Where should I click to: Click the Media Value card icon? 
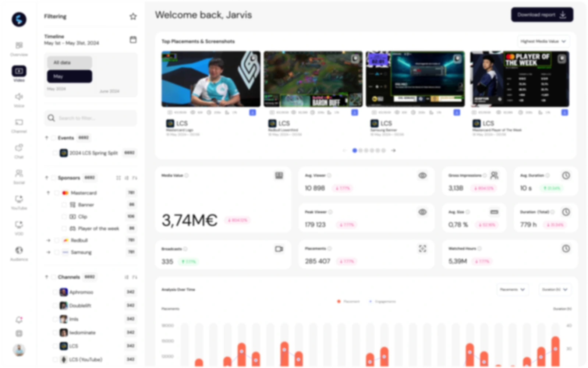(x=279, y=176)
